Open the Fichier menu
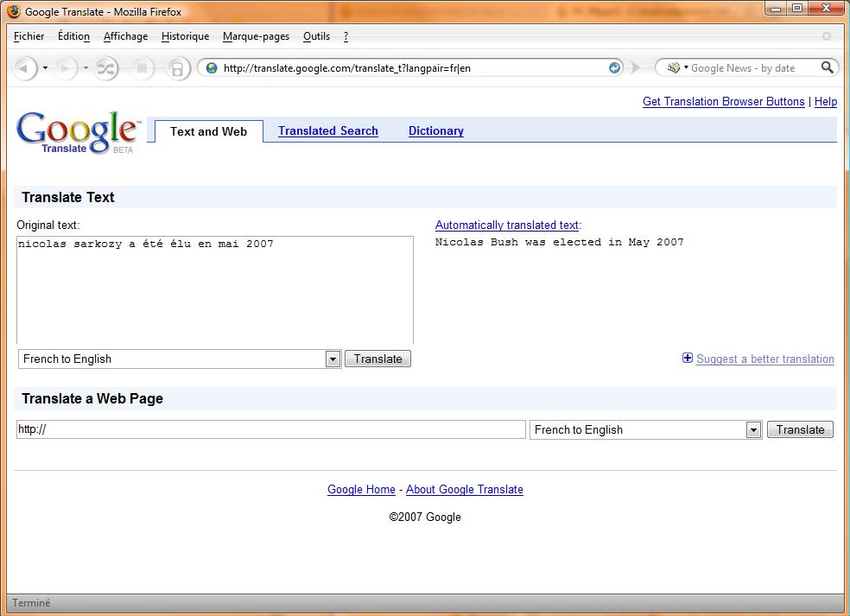Screen dimensions: 850x616 tap(29, 36)
